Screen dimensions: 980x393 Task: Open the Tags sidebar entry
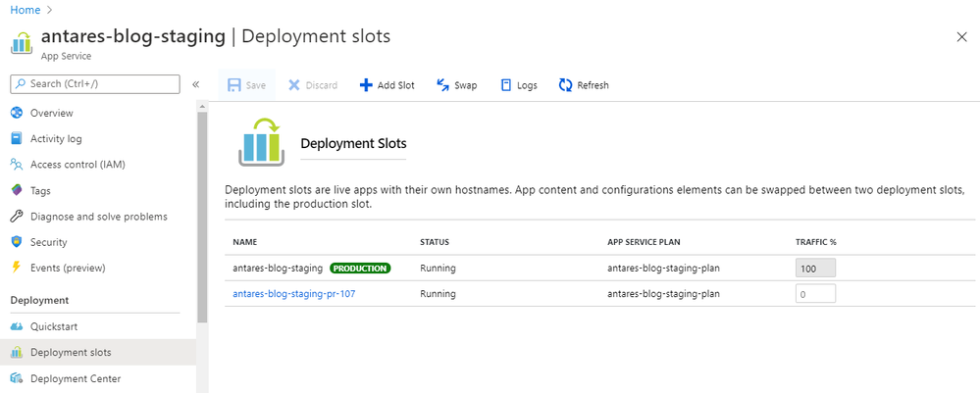click(40, 190)
